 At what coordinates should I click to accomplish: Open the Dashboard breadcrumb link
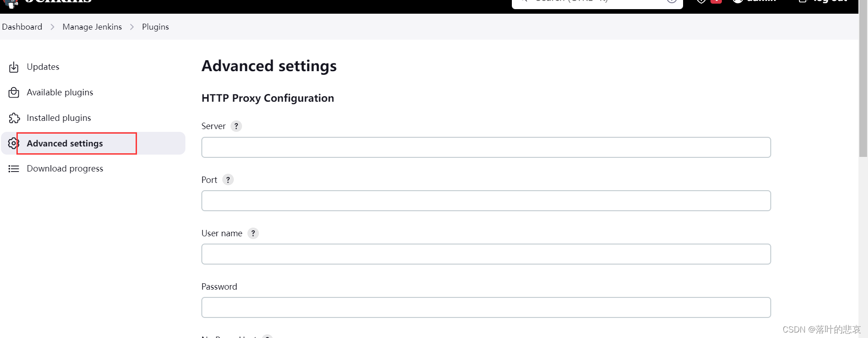(22, 27)
